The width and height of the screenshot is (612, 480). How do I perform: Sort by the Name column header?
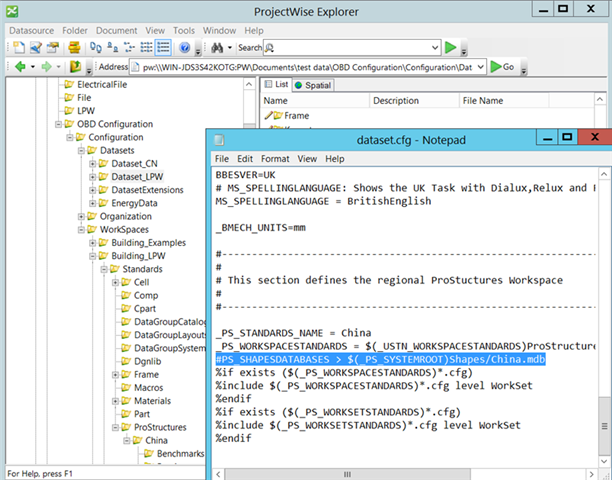point(315,101)
